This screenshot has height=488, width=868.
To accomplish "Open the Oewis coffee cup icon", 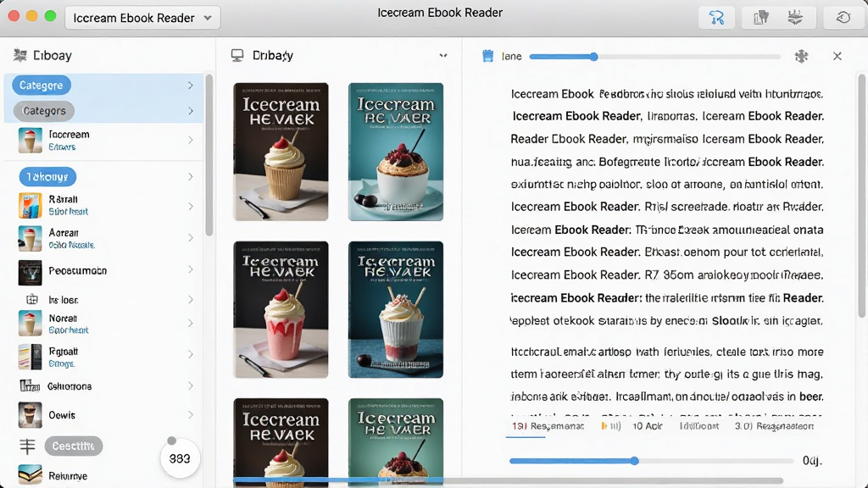I will (x=30, y=415).
